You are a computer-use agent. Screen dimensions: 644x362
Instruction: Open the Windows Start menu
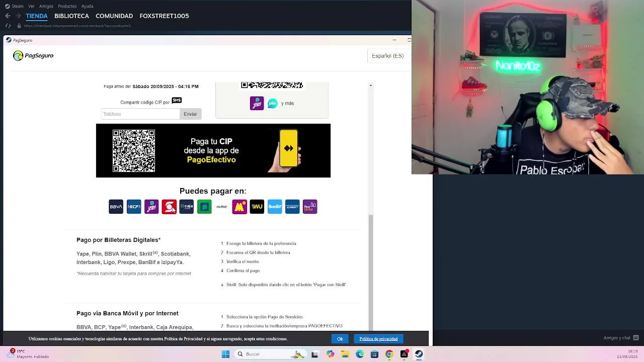tap(225, 354)
